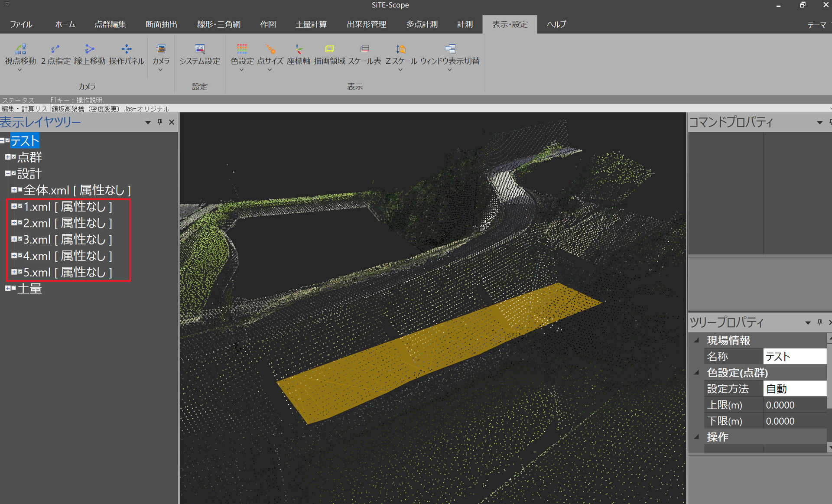
Task: Click the 名称 field containing テスト
Action: [795, 356]
